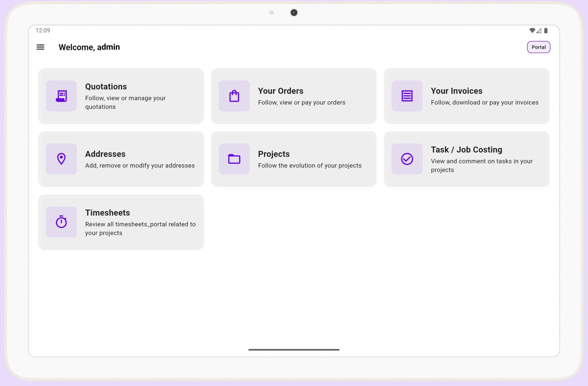Screen dimensions: 588x386
Task: Click the Projects folder icon
Action: [x=234, y=159]
